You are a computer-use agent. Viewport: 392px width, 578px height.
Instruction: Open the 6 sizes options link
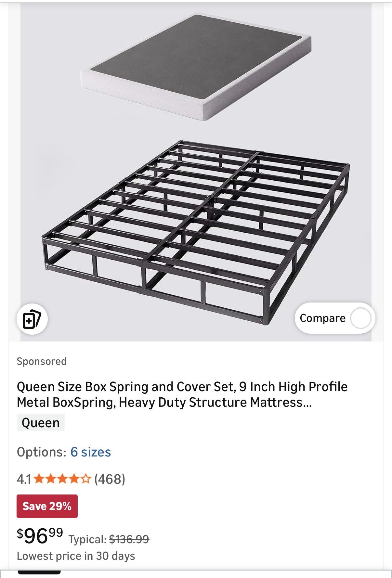91,452
